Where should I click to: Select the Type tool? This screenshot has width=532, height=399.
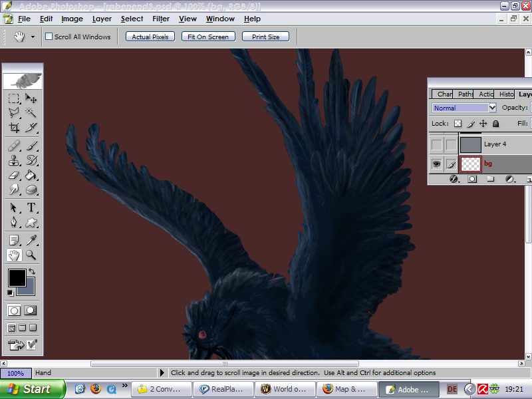point(31,207)
